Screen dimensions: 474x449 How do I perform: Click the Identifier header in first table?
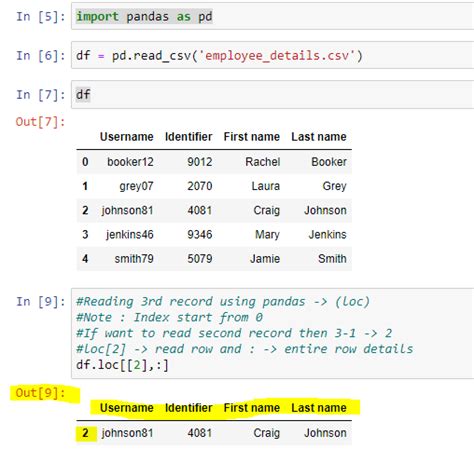[x=189, y=137]
